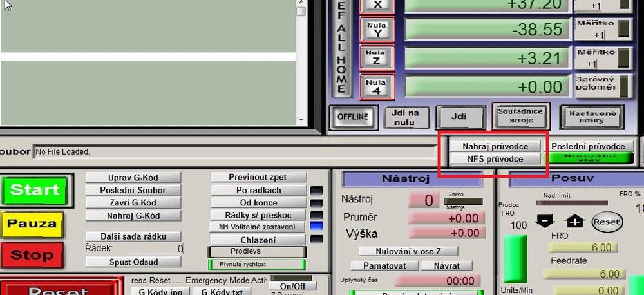Toggle Chlazení coolant on or off
This screenshot has height=295, width=644.
point(258,240)
